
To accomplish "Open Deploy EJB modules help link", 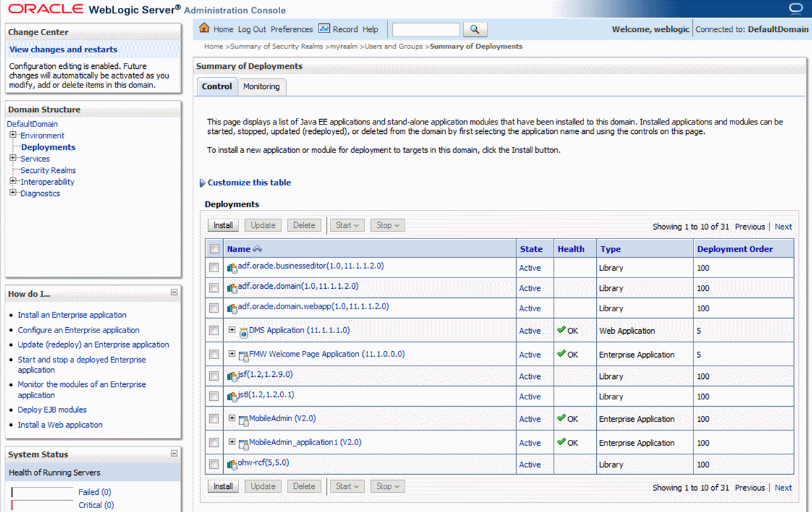I will (x=52, y=409).
